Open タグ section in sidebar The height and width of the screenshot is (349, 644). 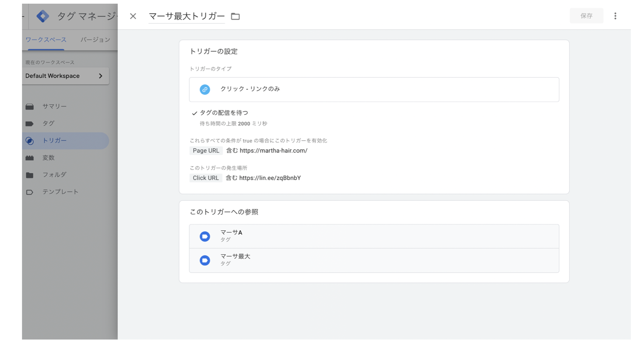click(48, 123)
